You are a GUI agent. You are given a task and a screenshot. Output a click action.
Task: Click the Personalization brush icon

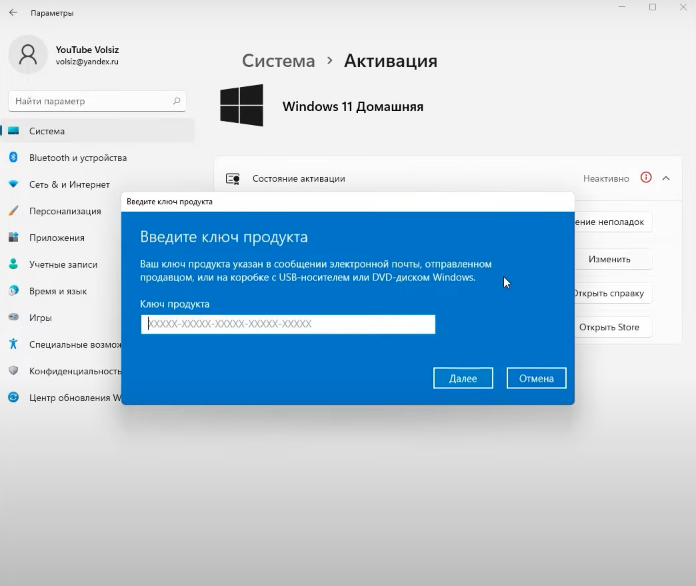click(13, 210)
